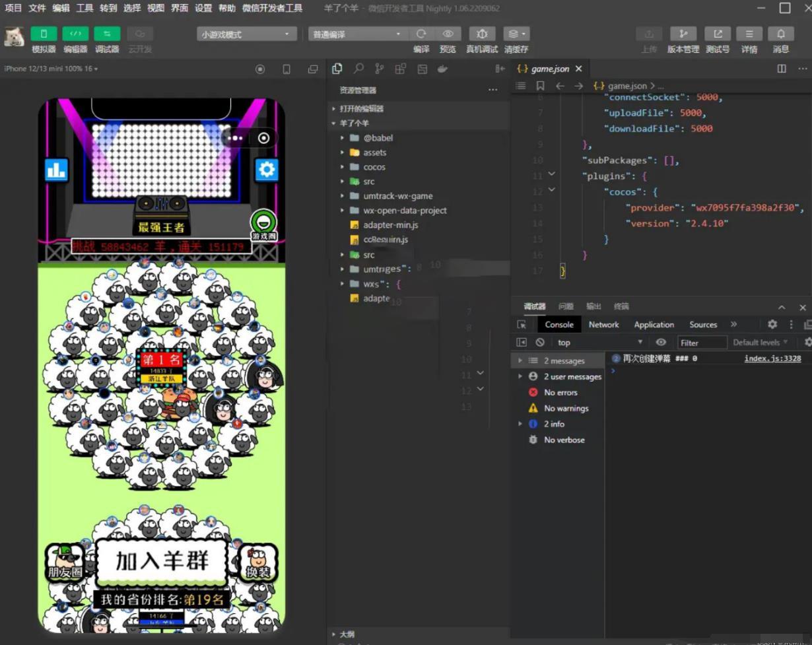812x645 pixels.
Task: Open the index.js:3328 source link
Action: (772, 358)
